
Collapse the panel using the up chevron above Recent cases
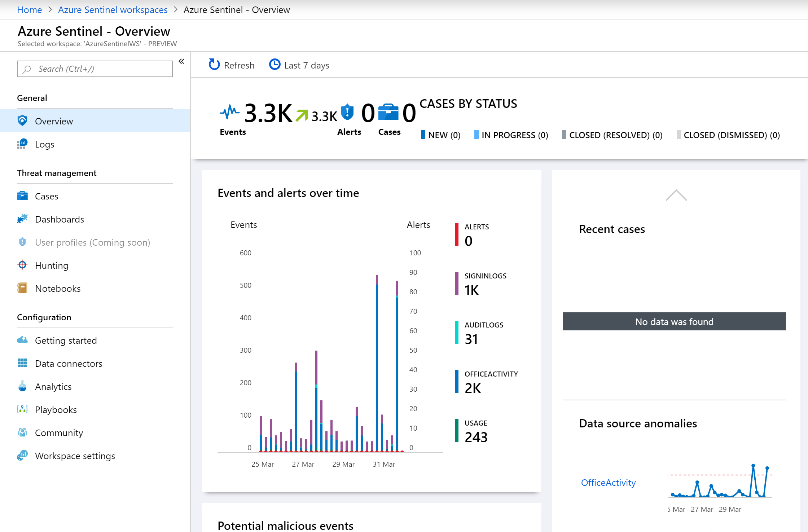(676, 195)
